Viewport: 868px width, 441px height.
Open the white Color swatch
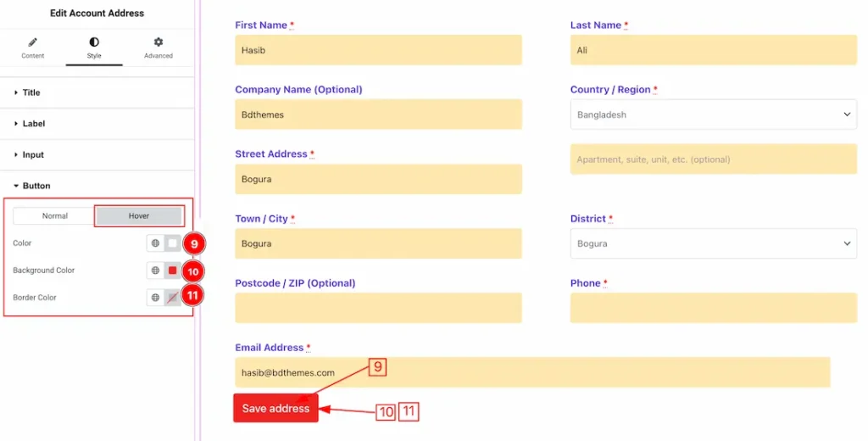[173, 243]
